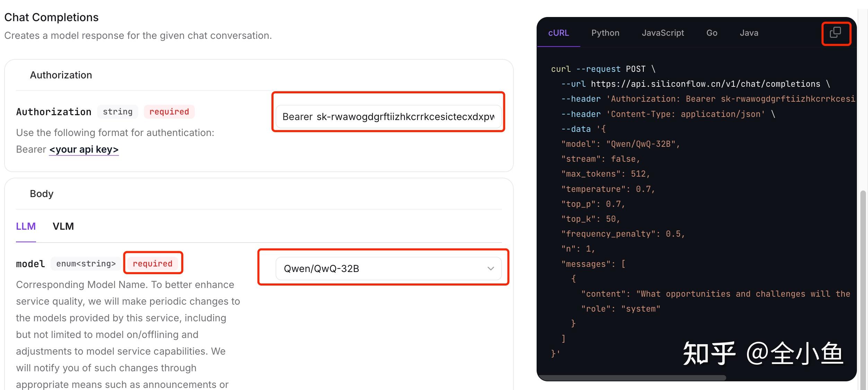Open the Qwen/QwQ-32B model dropdown

click(x=388, y=268)
